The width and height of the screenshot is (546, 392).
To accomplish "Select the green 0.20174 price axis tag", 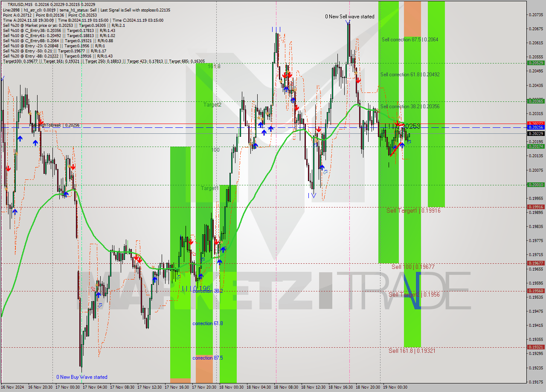I will click(x=536, y=146).
